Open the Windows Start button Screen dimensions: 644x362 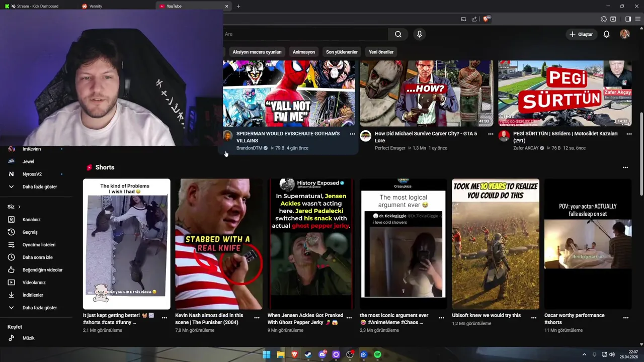(267, 354)
